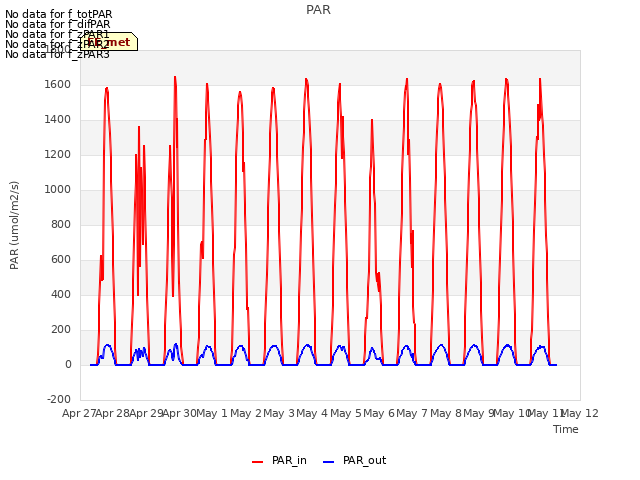Click the 1200 y-axis tick label
The height and width of the screenshot is (480, 640).
point(58,155)
